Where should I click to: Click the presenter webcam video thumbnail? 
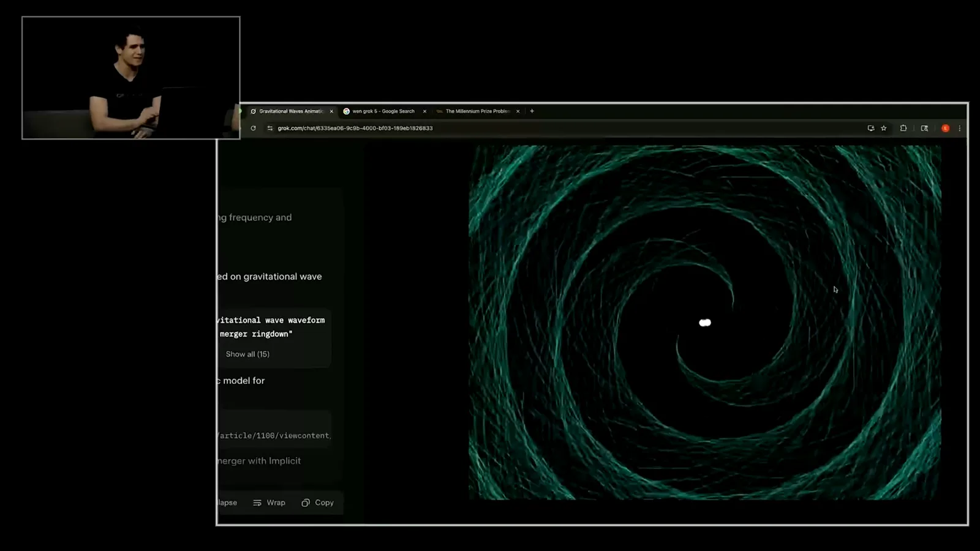[x=131, y=78]
